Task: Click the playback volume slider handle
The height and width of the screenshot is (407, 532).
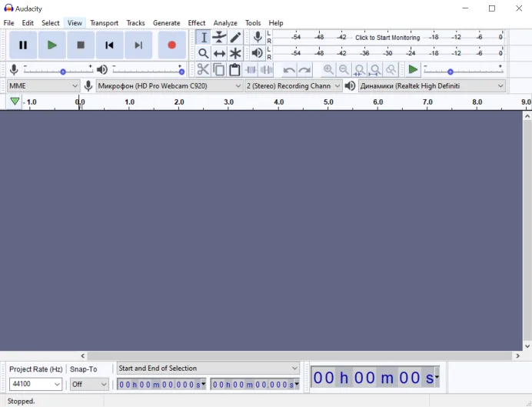Action: [x=181, y=72]
